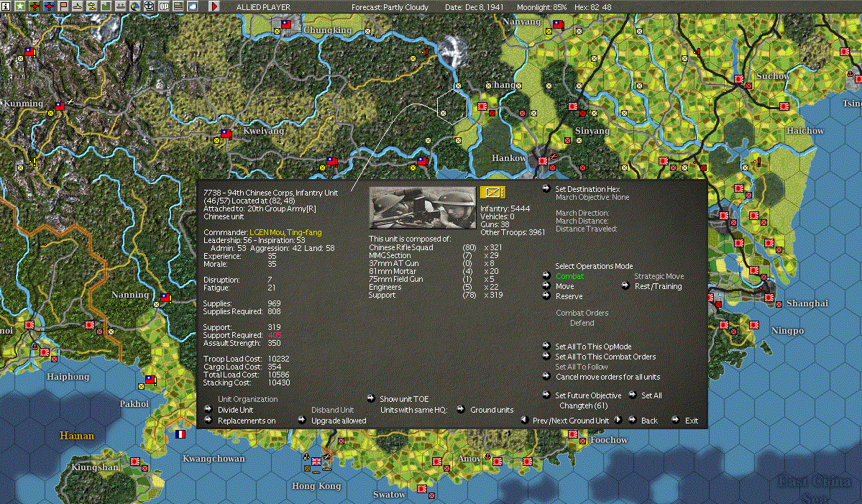Set operations mode to Combat

point(569,277)
